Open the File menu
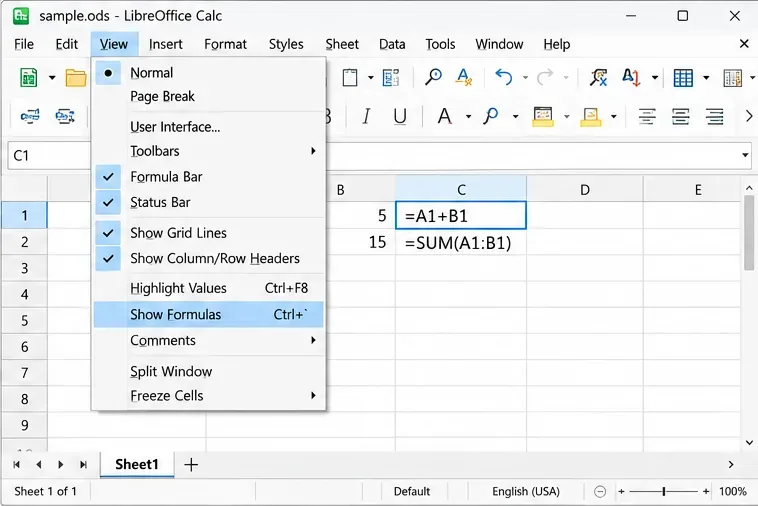Screen dimensions: 758x506 (x=24, y=44)
